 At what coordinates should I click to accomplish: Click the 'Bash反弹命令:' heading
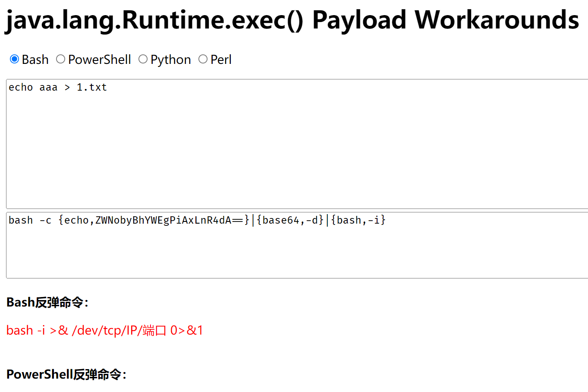point(47,302)
